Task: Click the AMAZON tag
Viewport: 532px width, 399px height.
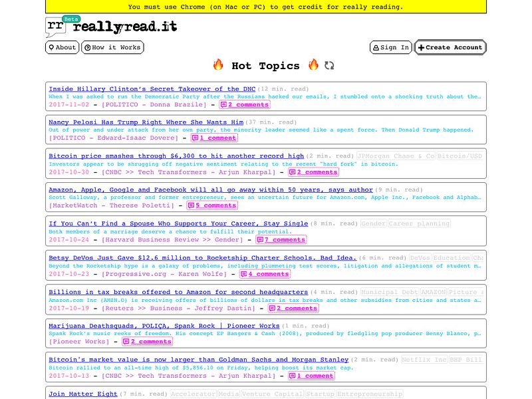Action: [434, 292]
